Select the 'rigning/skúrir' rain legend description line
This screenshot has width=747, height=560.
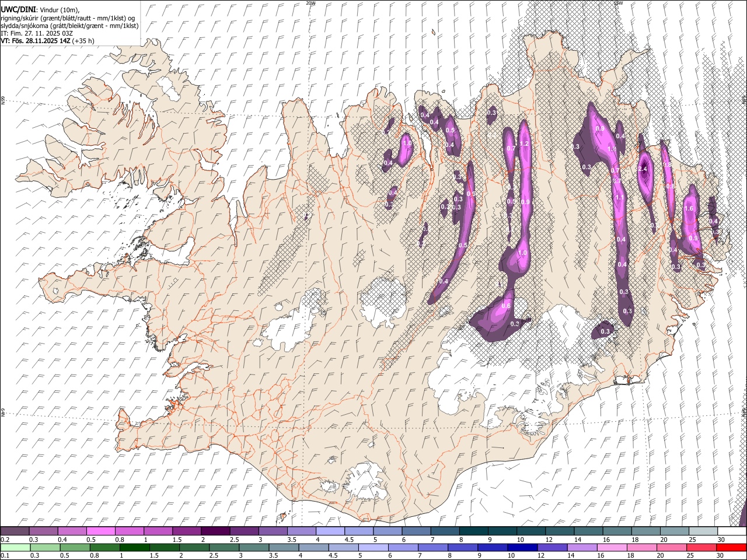pos(68,17)
